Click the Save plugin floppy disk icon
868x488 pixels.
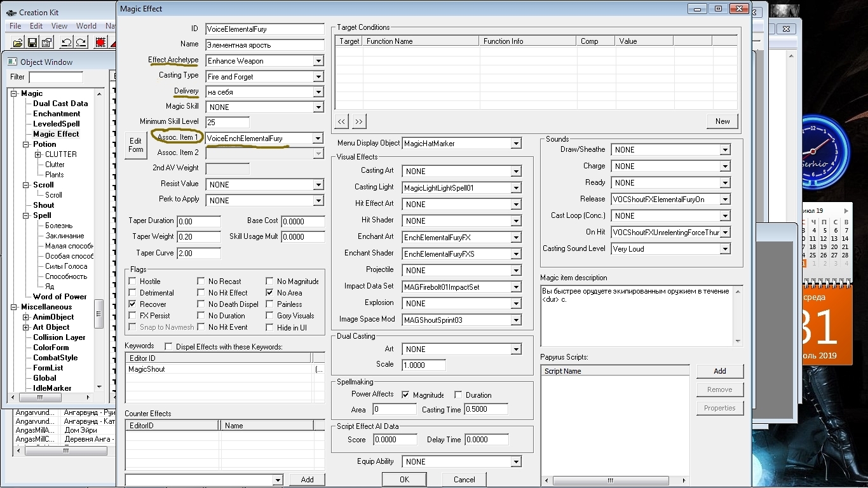pos(32,43)
